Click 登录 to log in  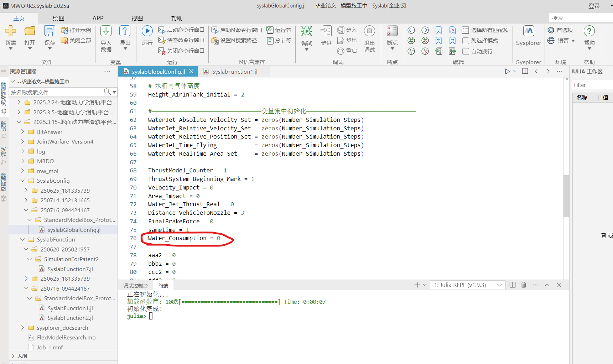tap(594, 6)
